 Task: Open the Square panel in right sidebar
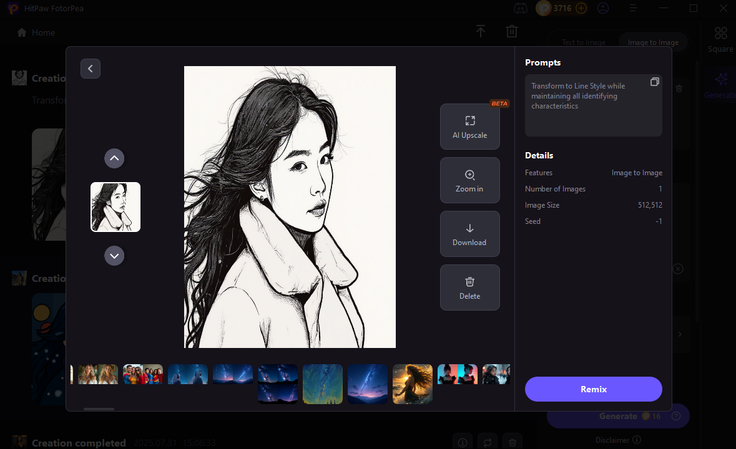coord(720,39)
